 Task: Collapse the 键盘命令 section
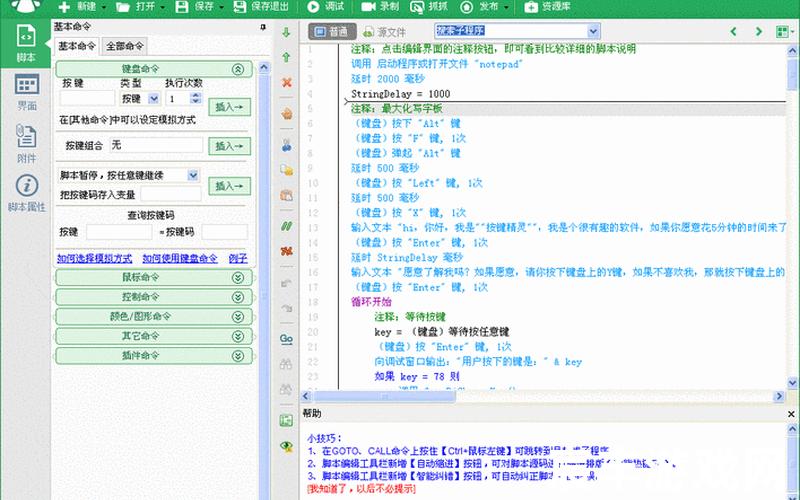[x=238, y=69]
